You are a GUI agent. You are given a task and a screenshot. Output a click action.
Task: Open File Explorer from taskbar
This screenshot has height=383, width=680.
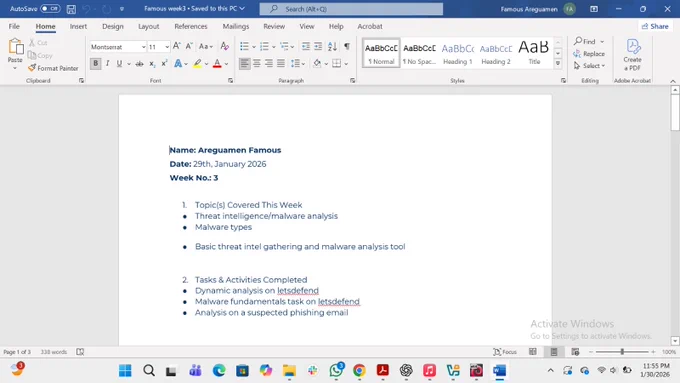[x=289, y=370]
